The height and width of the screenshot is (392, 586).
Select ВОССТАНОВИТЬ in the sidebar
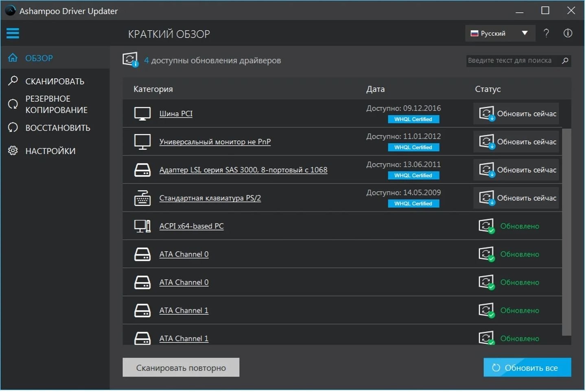55,128
